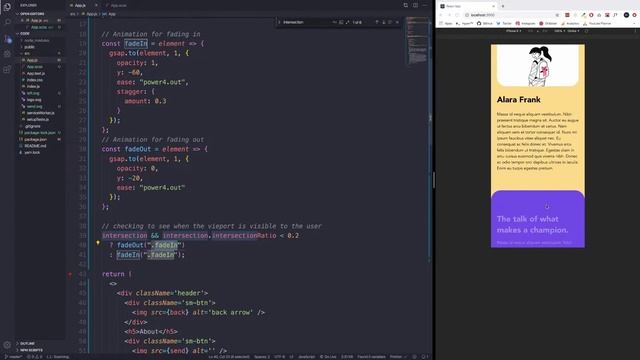This screenshot has width=640, height=360.
Task: Open notifications bell in status bar
Action: pyautogui.click(x=424, y=357)
